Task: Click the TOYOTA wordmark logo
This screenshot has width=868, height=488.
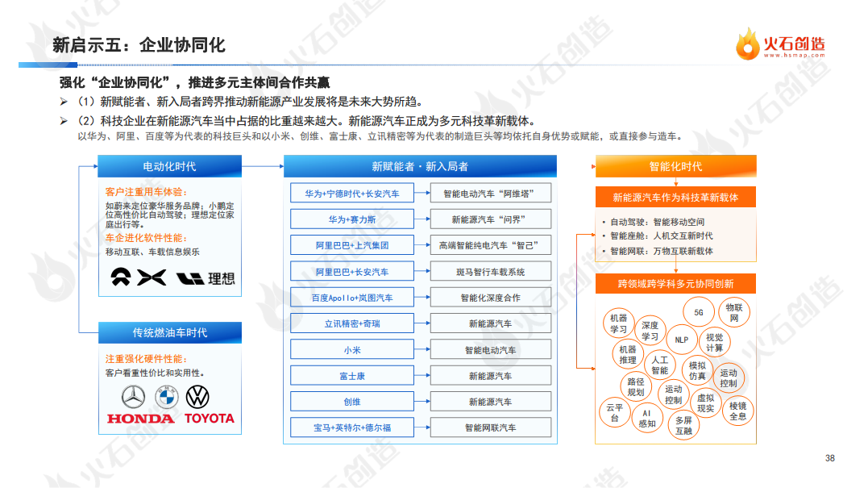Action: 210,418
